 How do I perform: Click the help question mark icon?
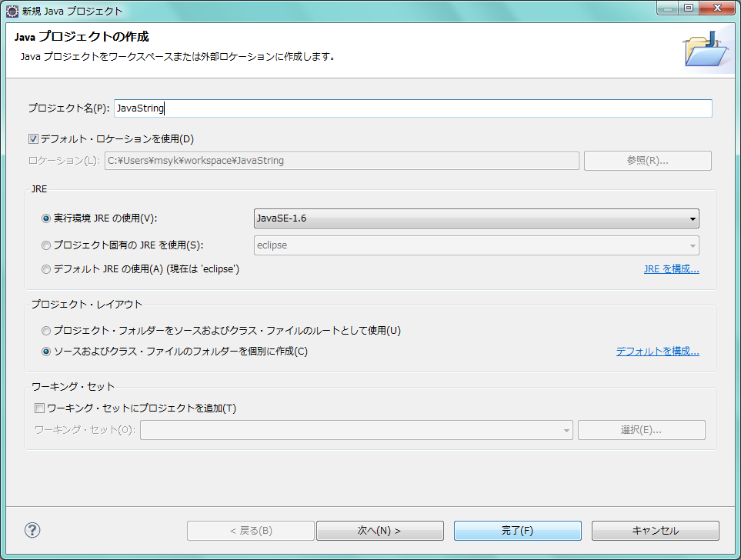coord(32,530)
